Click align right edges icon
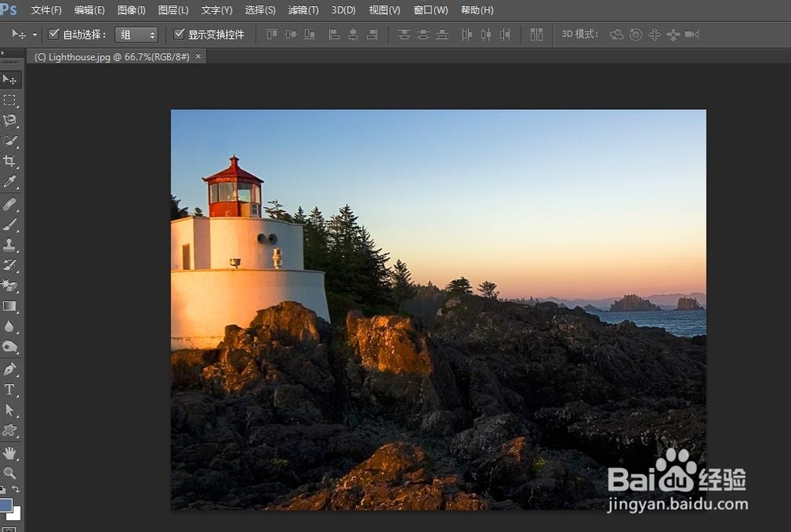Viewport: 791px width, 532px height. click(x=373, y=34)
